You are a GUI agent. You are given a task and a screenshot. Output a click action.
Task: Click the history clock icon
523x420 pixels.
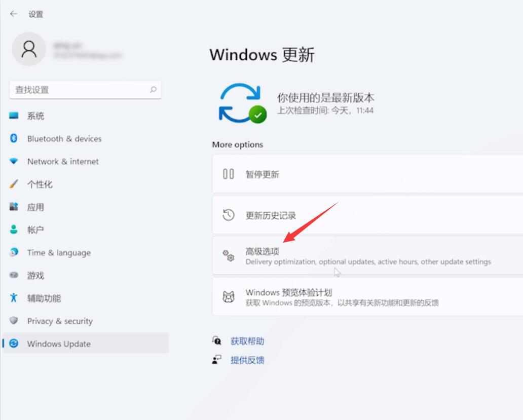click(x=229, y=215)
